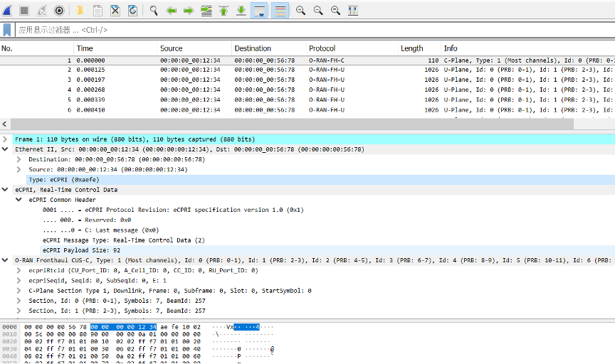Reload the capture file
Screen dimensions: 615x364
[x=132, y=11]
